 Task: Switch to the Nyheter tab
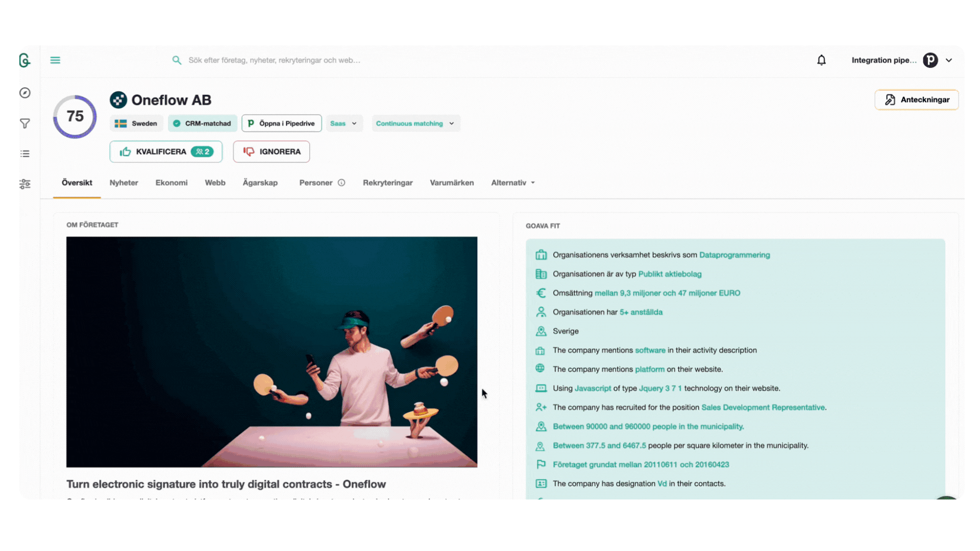pos(124,183)
